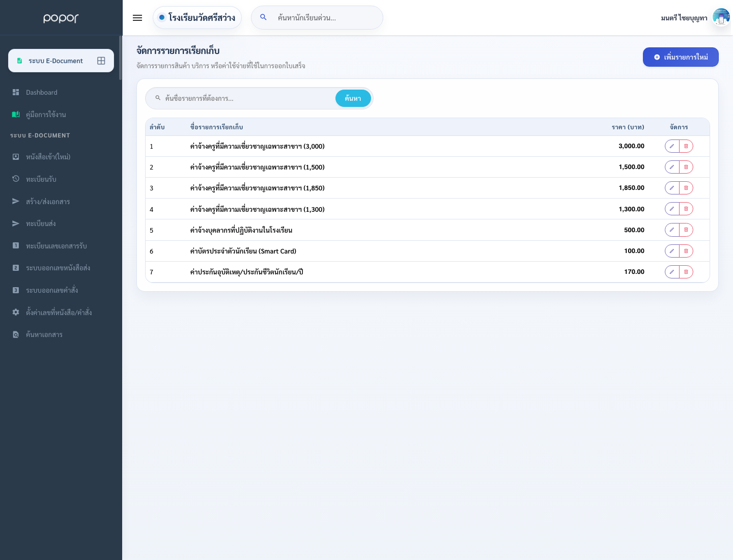Open ทะเบียนเลขเอกสารรับ menu item
This screenshot has height=560, width=733.
[61, 246]
